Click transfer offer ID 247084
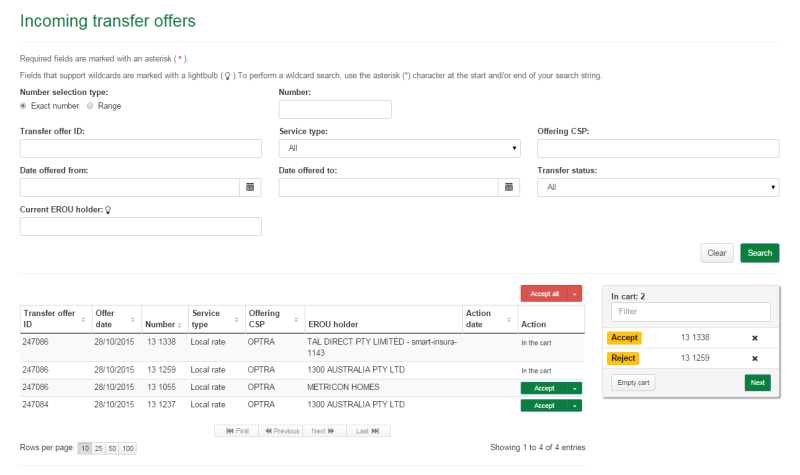The width and height of the screenshot is (800, 475). point(35,405)
